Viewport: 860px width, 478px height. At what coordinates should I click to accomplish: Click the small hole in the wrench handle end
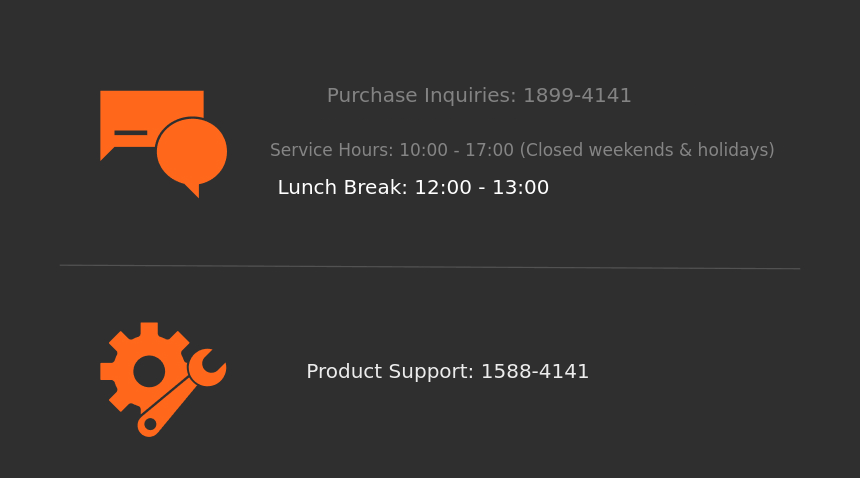[x=150, y=424]
